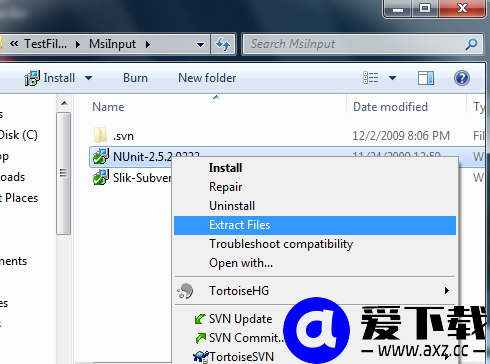Toggle the preview pane icon
Image resolution: width=490 pixels, height=364 pixels.
pyautogui.click(x=426, y=78)
